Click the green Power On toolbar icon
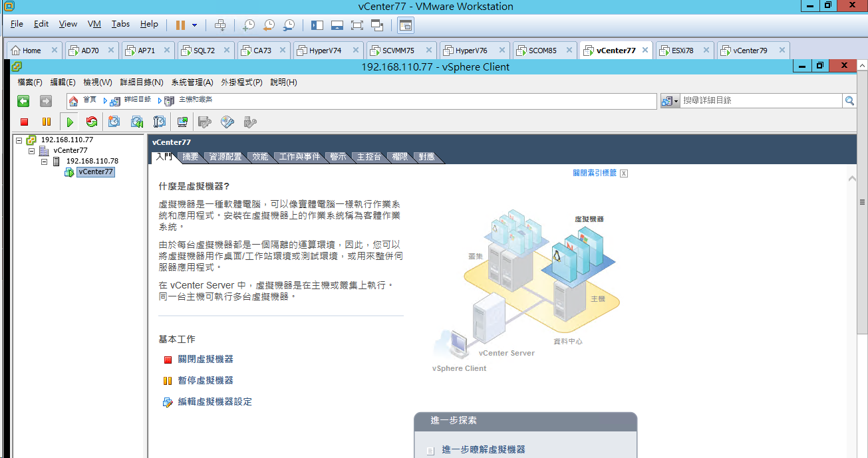The width and height of the screenshot is (868, 458). click(x=69, y=122)
